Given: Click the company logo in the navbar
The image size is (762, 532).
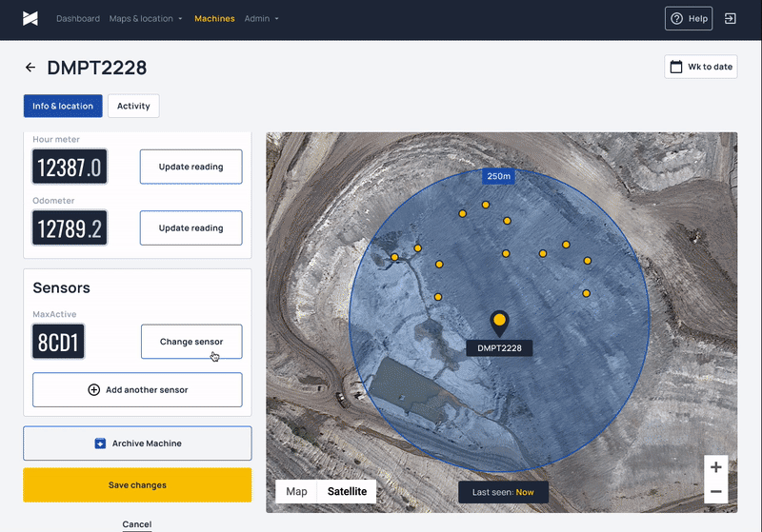Looking at the screenshot, I should [30, 18].
